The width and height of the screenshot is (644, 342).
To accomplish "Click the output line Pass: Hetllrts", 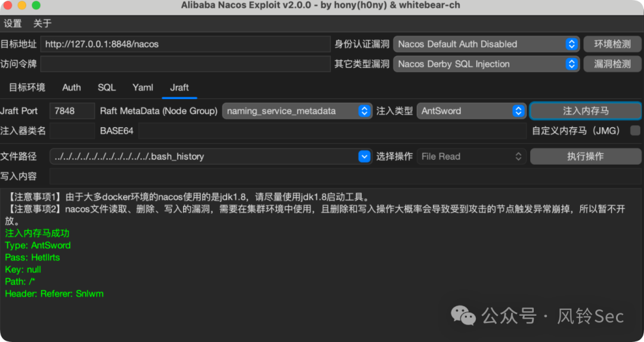I will tap(32, 257).
